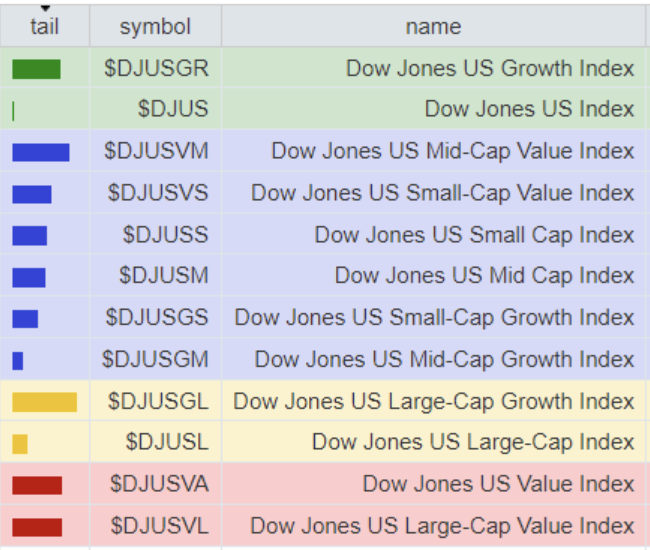Screen dimensions: 650x550
Task: Select the $DJUSS symbol cell
Action: [x=165, y=235]
